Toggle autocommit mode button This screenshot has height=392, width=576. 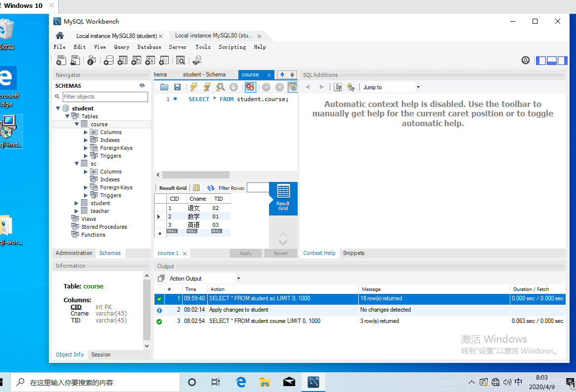[x=293, y=87]
